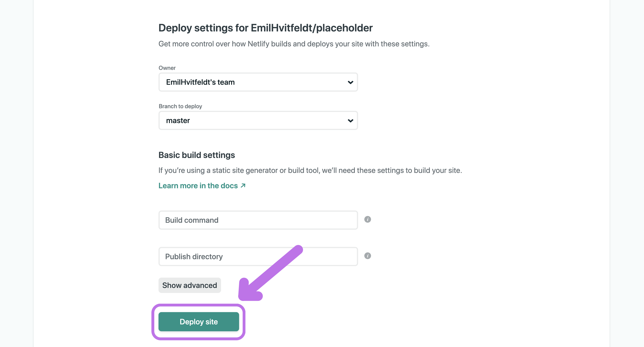Click the Deploy settings page heading
The height and width of the screenshot is (347, 644).
point(265,28)
